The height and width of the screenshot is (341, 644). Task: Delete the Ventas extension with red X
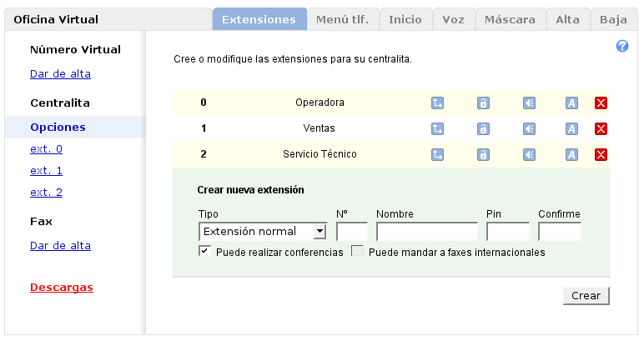tap(601, 129)
